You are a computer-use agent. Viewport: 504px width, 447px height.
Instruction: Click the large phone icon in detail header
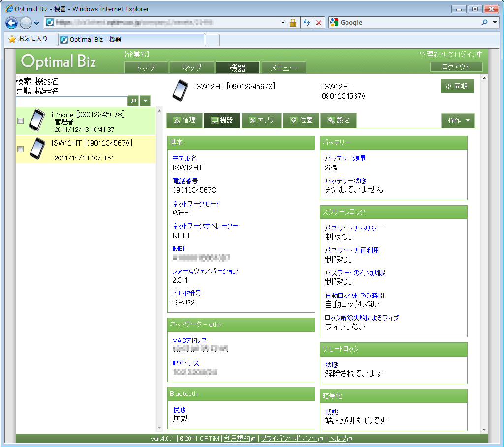[x=180, y=90]
